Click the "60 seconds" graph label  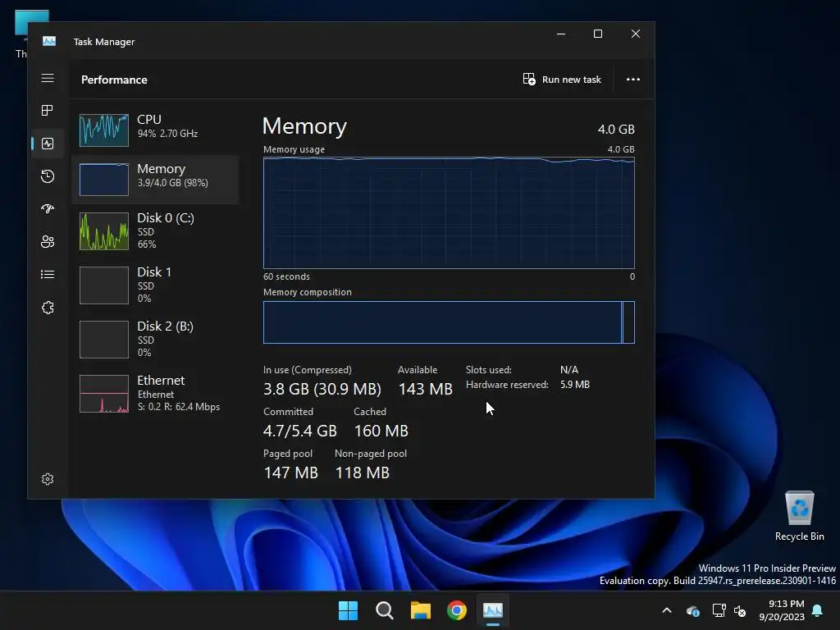(x=286, y=276)
